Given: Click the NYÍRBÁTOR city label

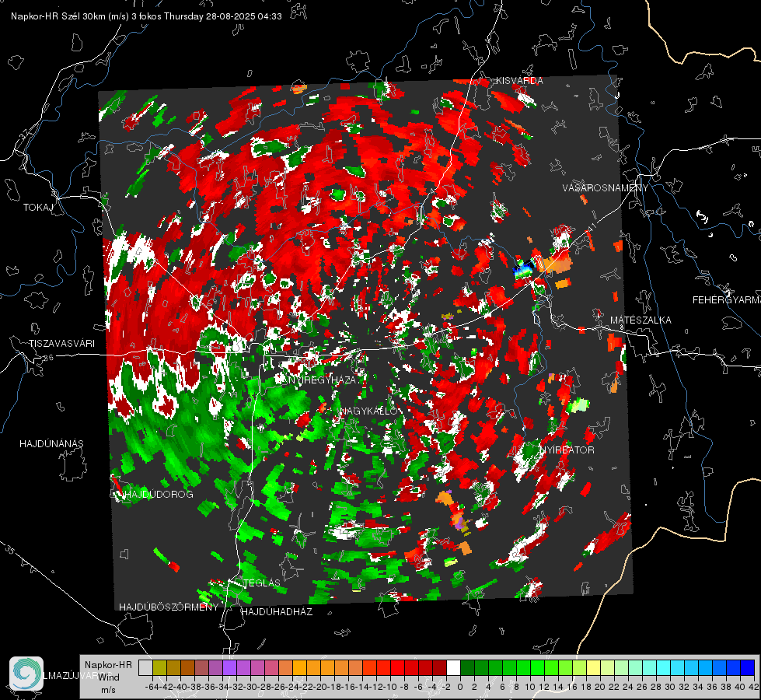Looking at the screenshot, I should click(x=567, y=450).
